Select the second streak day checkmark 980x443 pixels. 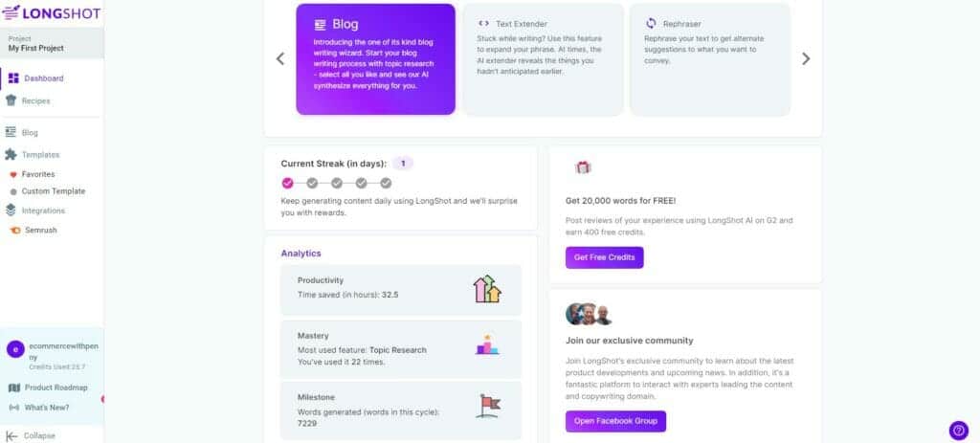[312, 183]
